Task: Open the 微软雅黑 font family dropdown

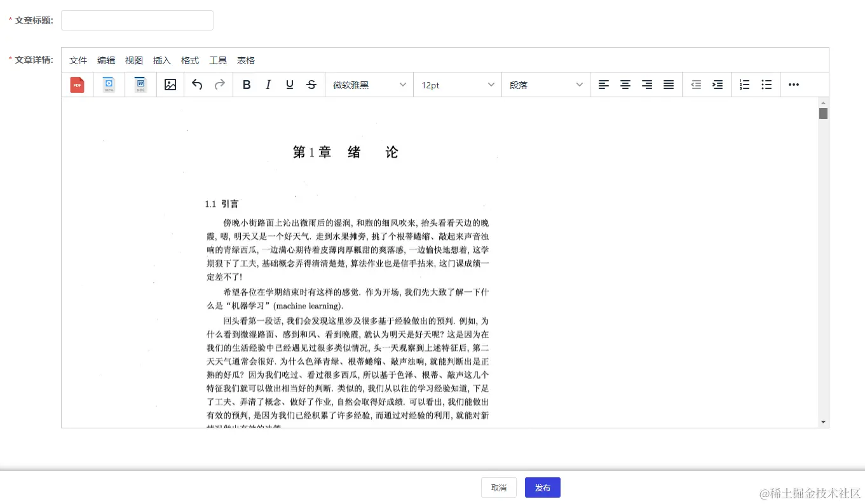Action: point(369,85)
